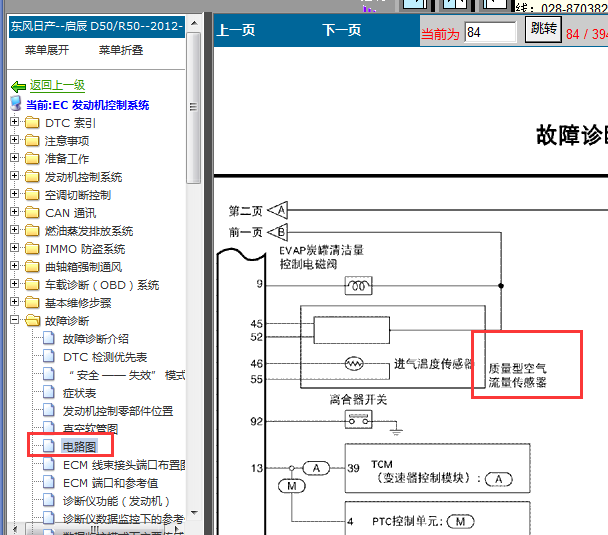Click the page icon for DTC 检测优先表
The height and width of the screenshot is (535, 608).
[48, 356]
